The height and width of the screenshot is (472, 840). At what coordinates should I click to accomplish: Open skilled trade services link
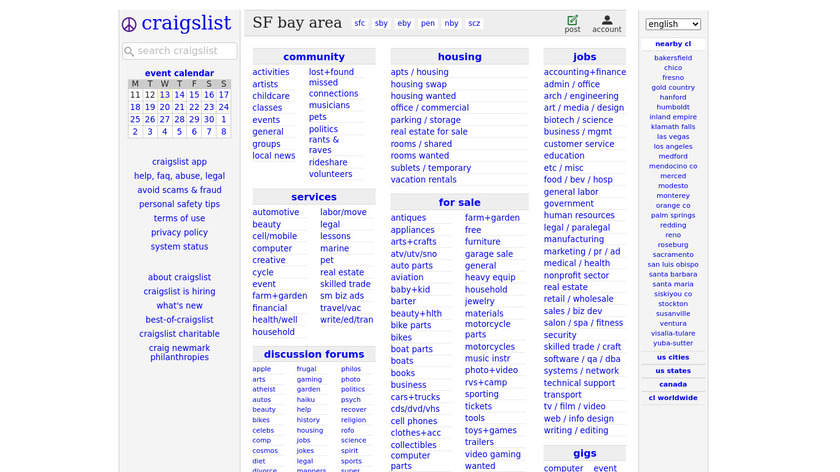tap(345, 284)
